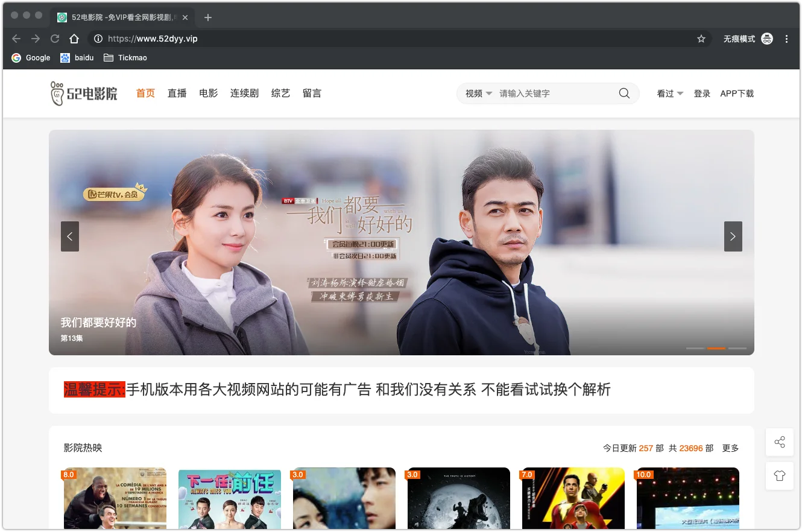The image size is (802, 532).
Task: Go back with browser back arrow
Action: pos(16,39)
